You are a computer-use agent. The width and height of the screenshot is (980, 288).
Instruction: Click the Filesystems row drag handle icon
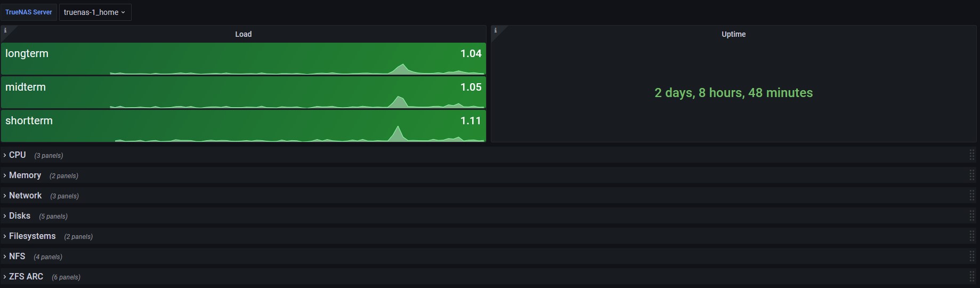point(972,236)
